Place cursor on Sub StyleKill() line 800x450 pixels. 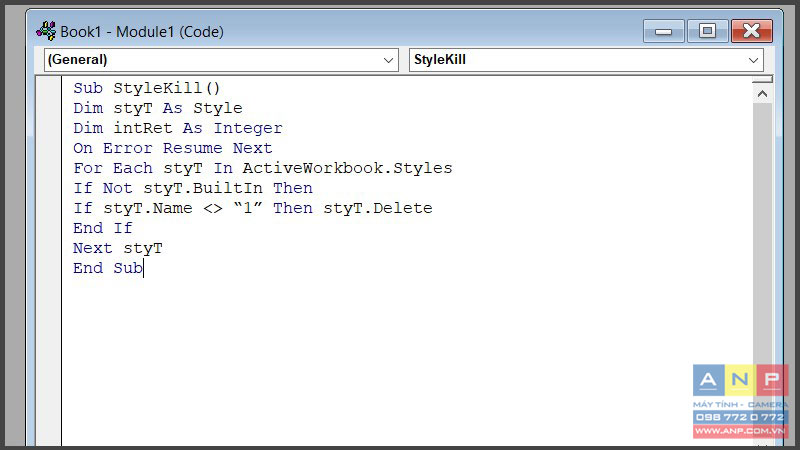tap(146, 88)
